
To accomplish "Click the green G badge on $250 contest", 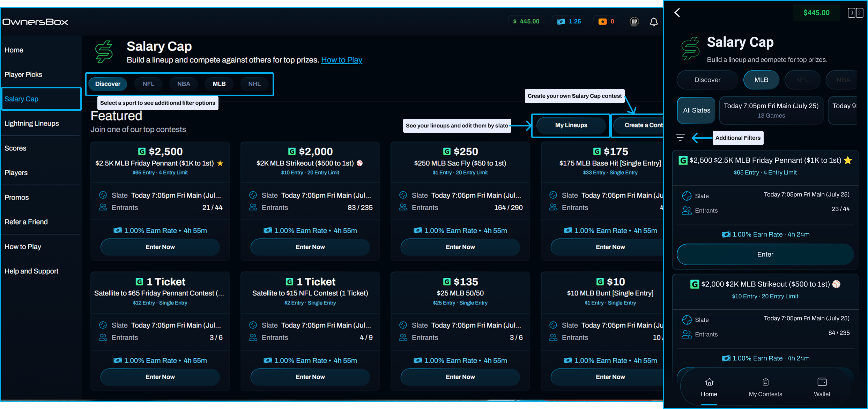I will click(447, 152).
